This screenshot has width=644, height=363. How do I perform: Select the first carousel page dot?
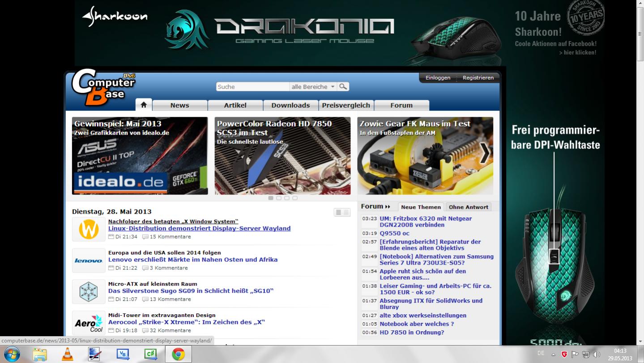pos(271,198)
